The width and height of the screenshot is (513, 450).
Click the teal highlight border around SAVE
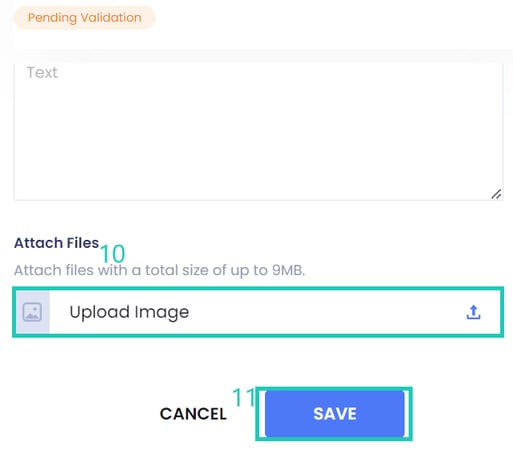(x=334, y=389)
